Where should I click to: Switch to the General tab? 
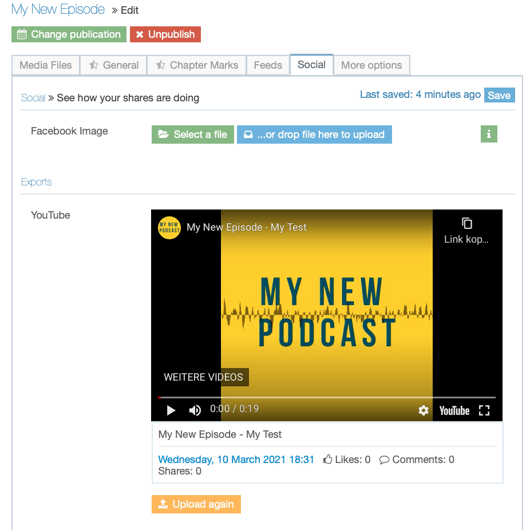click(114, 65)
